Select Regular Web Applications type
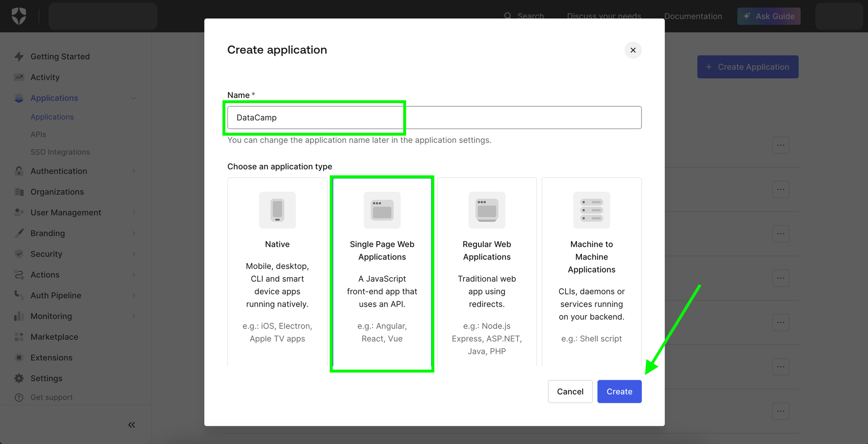Viewport: 868px width, 444px height. 486,271
